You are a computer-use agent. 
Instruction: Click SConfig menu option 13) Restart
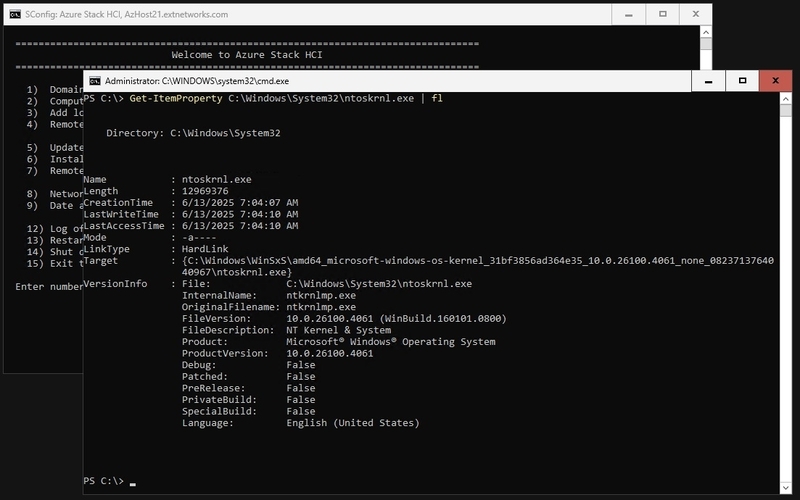click(55, 240)
